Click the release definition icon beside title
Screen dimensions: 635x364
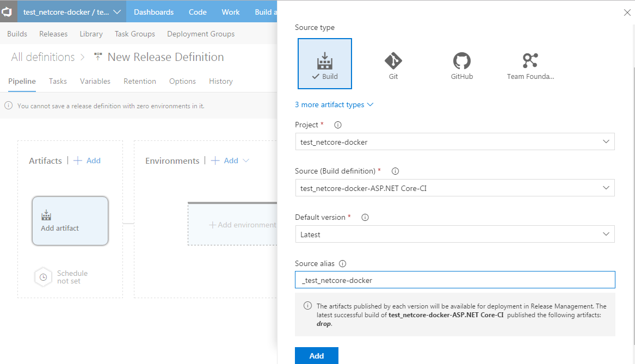97,57
